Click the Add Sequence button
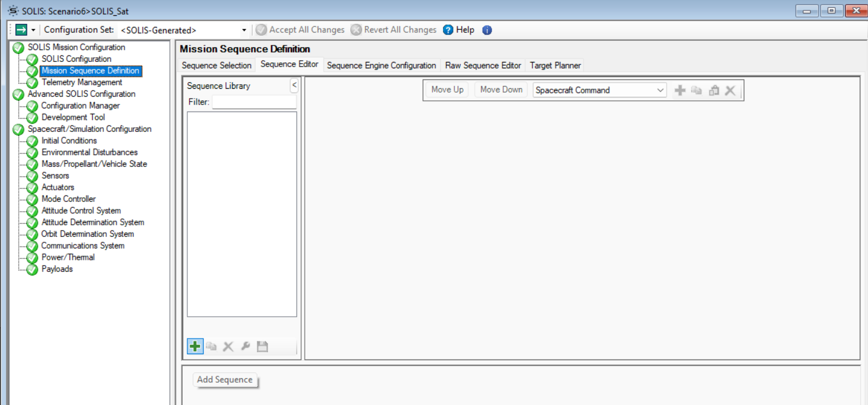 225,379
